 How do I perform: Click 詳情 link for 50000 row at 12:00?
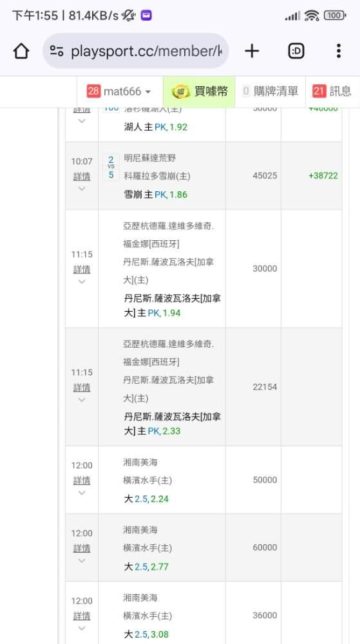tap(82, 480)
